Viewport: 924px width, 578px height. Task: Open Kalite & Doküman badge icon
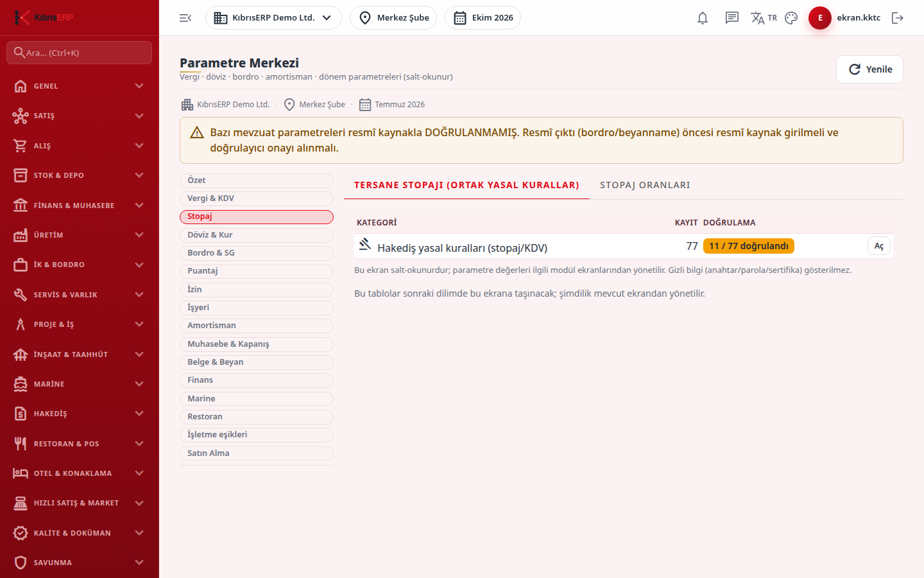pos(21,533)
